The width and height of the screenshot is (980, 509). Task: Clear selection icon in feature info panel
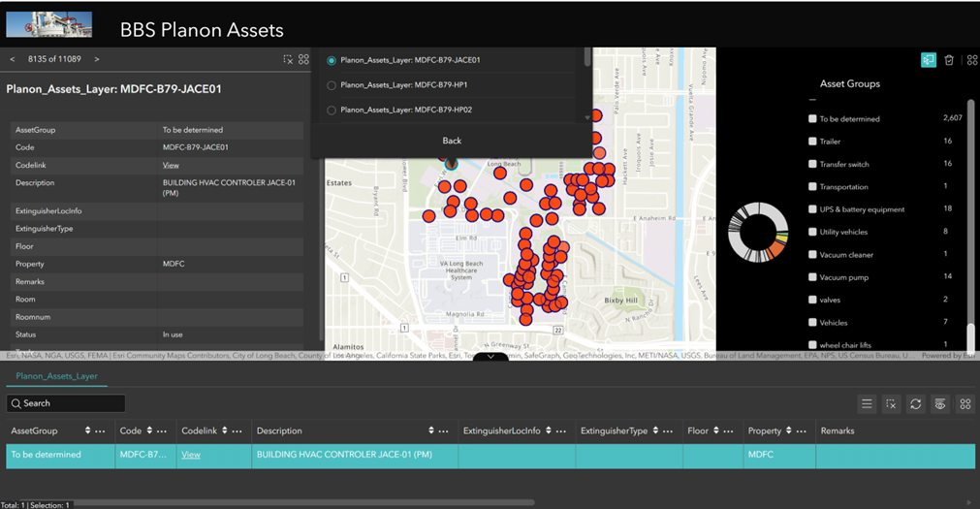288,59
